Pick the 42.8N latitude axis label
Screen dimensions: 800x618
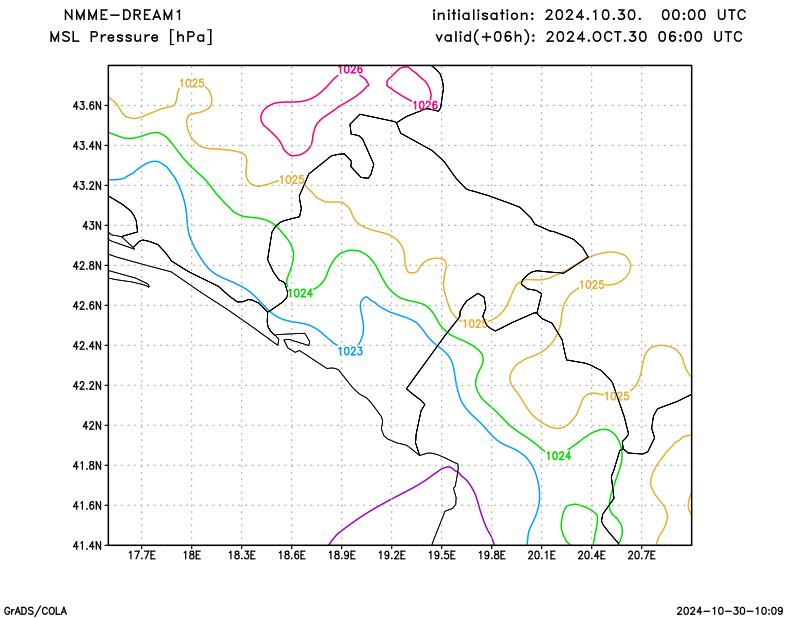coord(87,266)
